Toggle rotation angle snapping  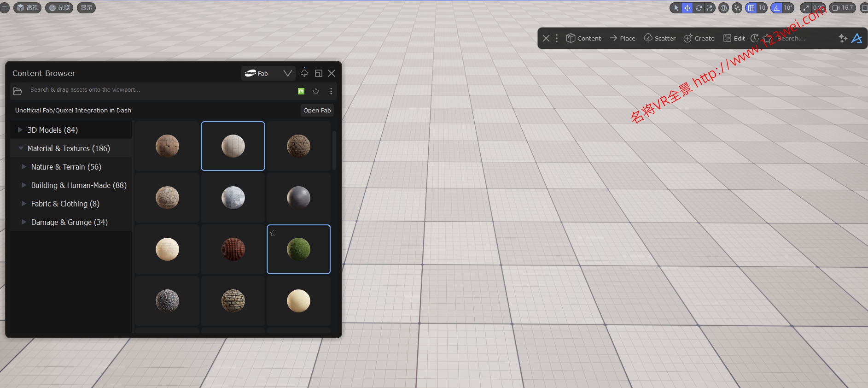(x=777, y=8)
